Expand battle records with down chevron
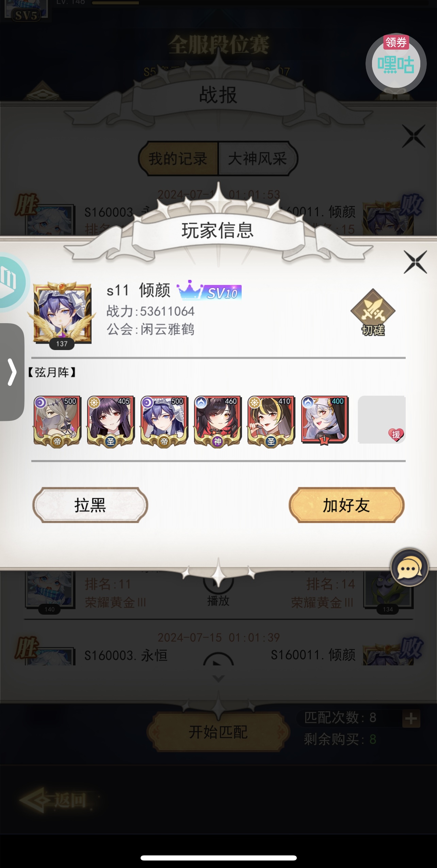437x868 pixels. coord(218,679)
